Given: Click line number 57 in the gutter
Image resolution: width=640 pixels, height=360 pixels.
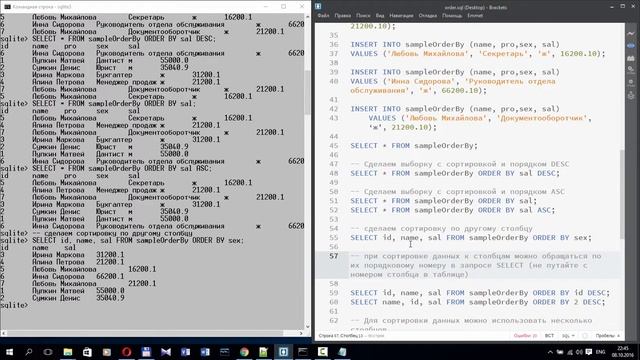Looking at the screenshot, I should (x=333, y=256).
